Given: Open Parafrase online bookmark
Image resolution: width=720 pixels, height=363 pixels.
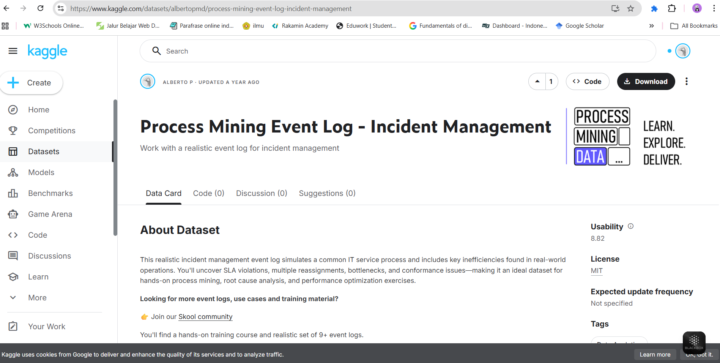Looking at the screenshot, I should click(202, 26).
